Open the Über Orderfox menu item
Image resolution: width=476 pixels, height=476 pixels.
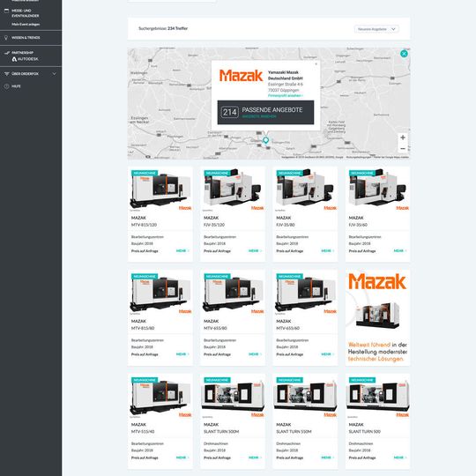click(25, 74)
